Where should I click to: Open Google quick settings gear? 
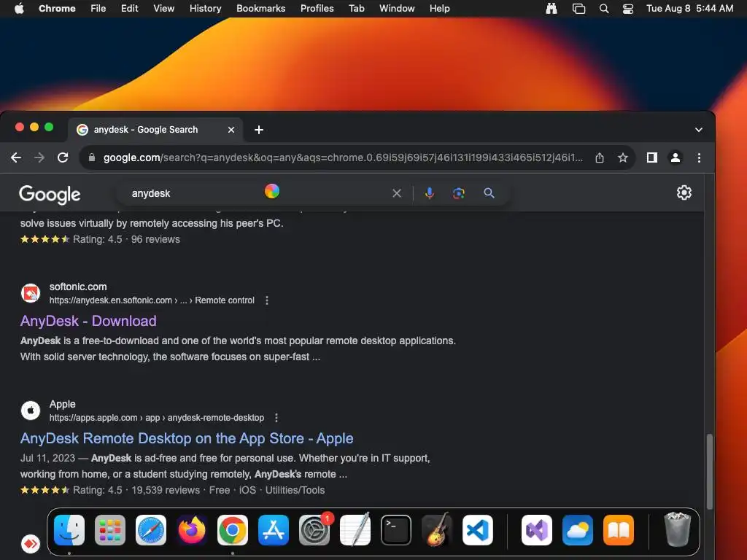[x=684, y=192]
